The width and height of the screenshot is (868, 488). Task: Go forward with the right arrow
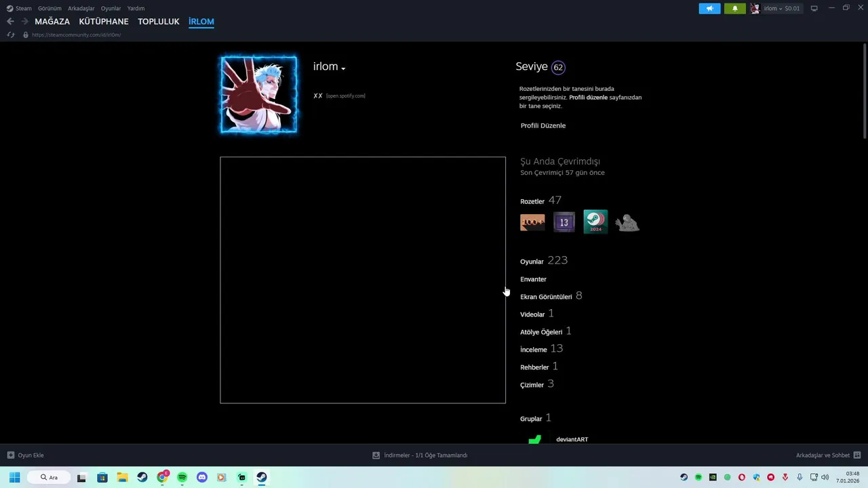[x=24, y=22]
